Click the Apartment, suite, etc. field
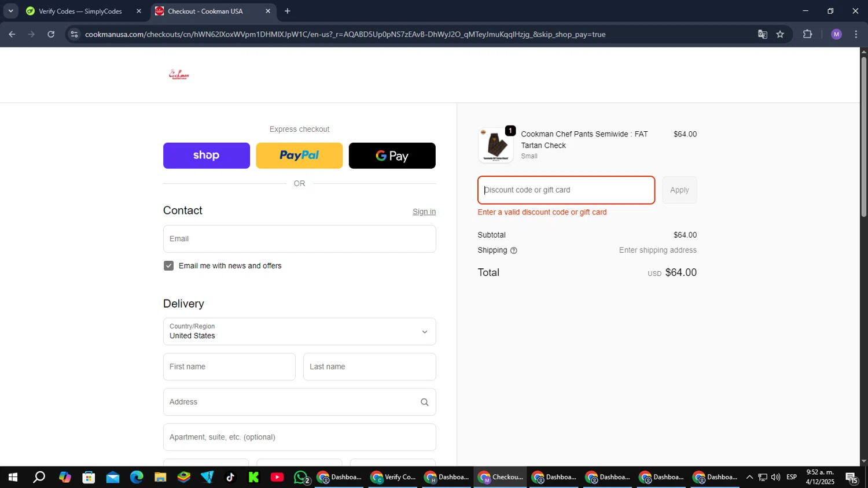This screenshot has width=868, height=488. (299, 437)
